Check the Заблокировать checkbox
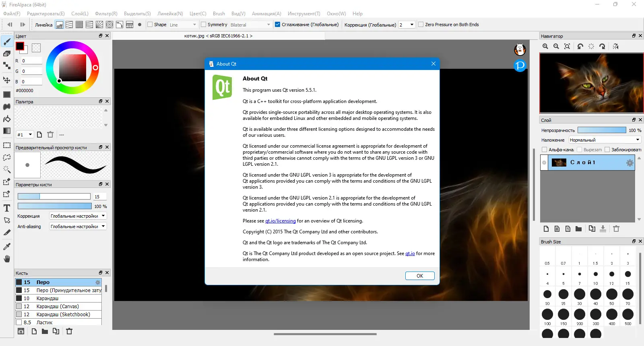The height and width of the screenshot is (346, 644). pyautogui.click(x=607, y=150)
